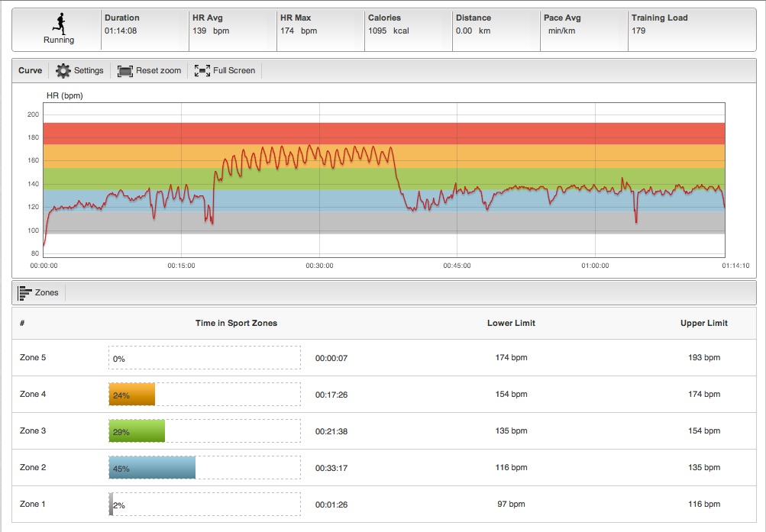Select the Curve tab label

pyautogui.click(x=31, y=71)
